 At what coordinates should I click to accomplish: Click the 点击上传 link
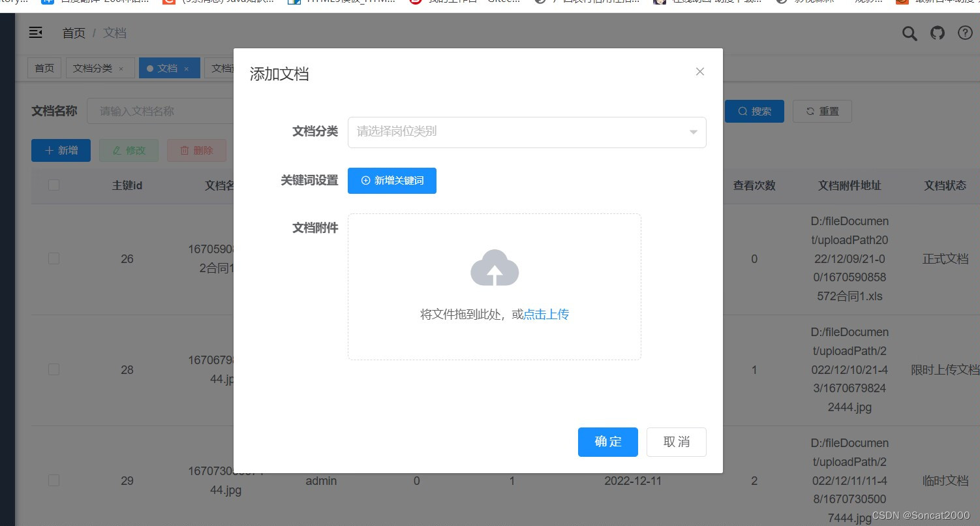point(546,315)
